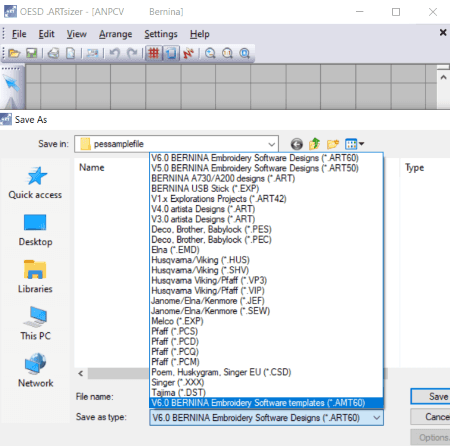Click the send-to-machine toolbar icon
Image resolution: width=450 pixels, height=446 pixels.
pyautogui.click(x=92, y=53)
